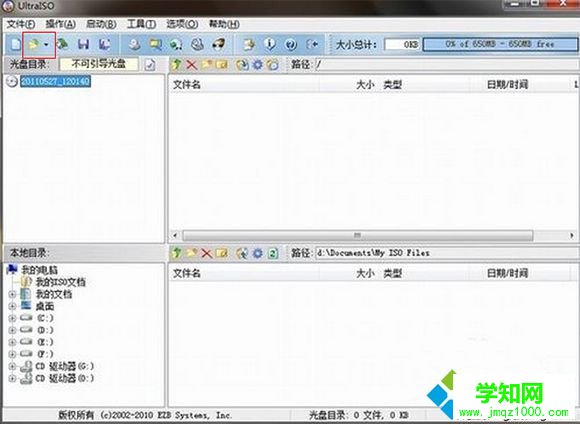Click the 不可引导光盘 boot type field
580x424 pixels.
pos(99,64)
